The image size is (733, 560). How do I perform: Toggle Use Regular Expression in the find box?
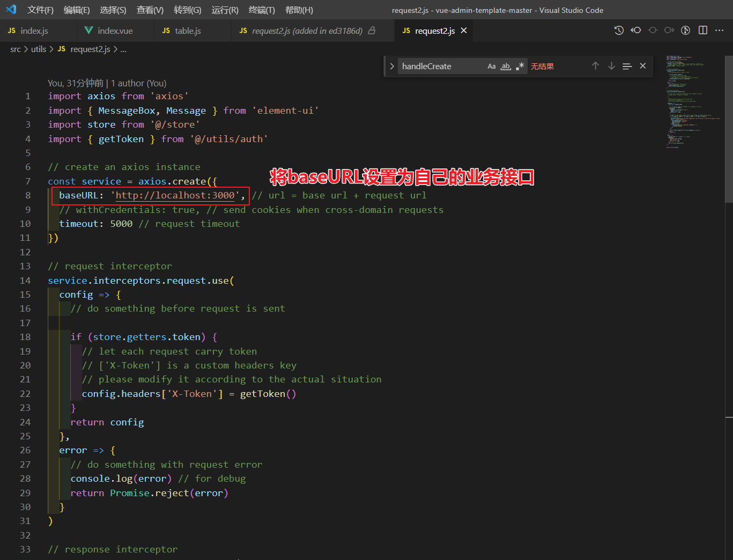pyautogui.click(x=520, y=67)
